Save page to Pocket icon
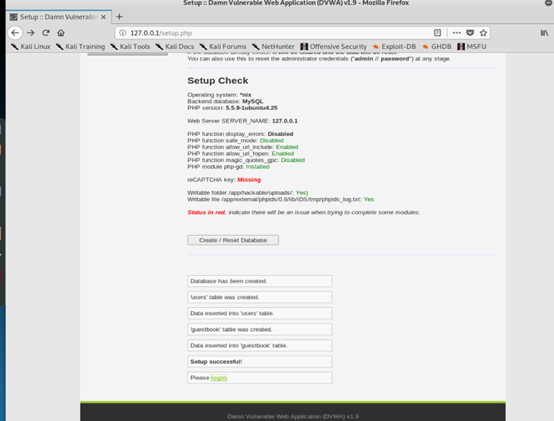Viewport: 554px width, 421px height. (470, 33)
